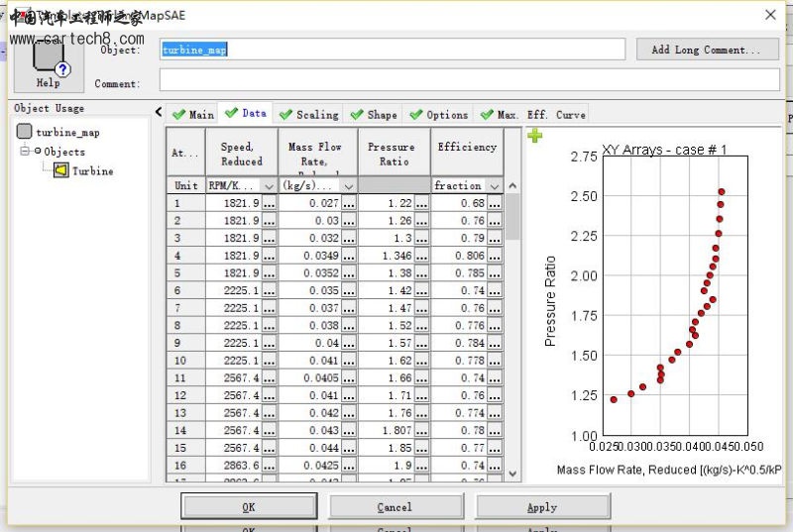Open ellipsis button for pressure ratio 1.807

point(422,430)
